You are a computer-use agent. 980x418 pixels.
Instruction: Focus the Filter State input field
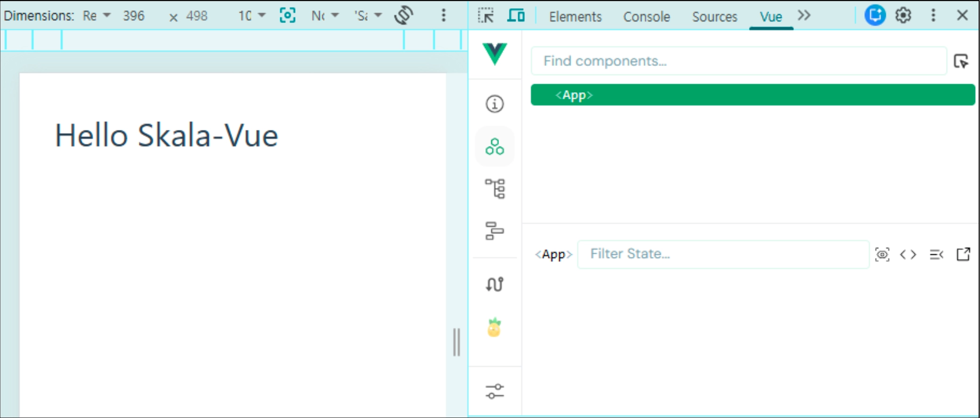pyautogui.click(x=723, y=254)
